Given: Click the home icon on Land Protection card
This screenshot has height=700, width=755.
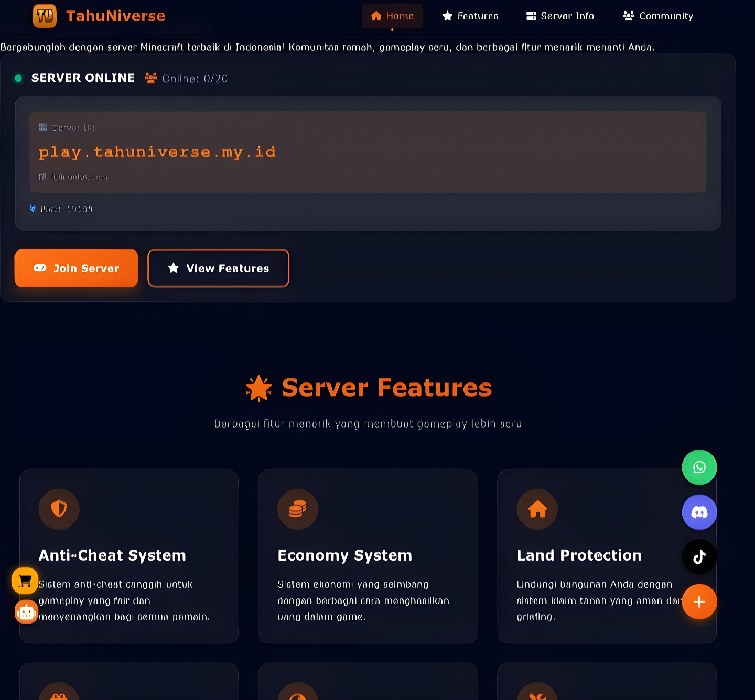Looking at the screenshot, I should pos(537,509).
